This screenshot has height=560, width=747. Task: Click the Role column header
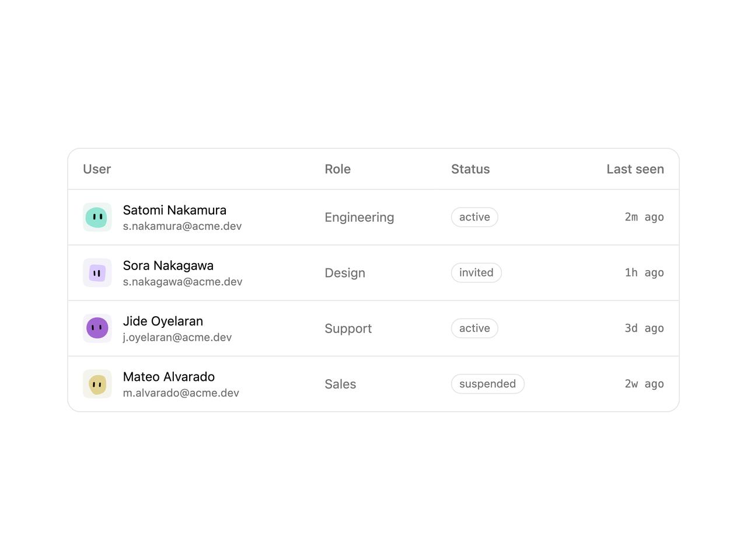338,169
